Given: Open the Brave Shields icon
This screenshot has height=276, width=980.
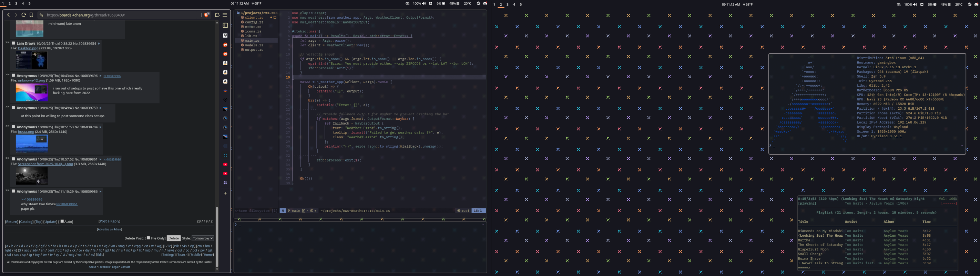Looking at the screenshot, I should click(206, 15).
